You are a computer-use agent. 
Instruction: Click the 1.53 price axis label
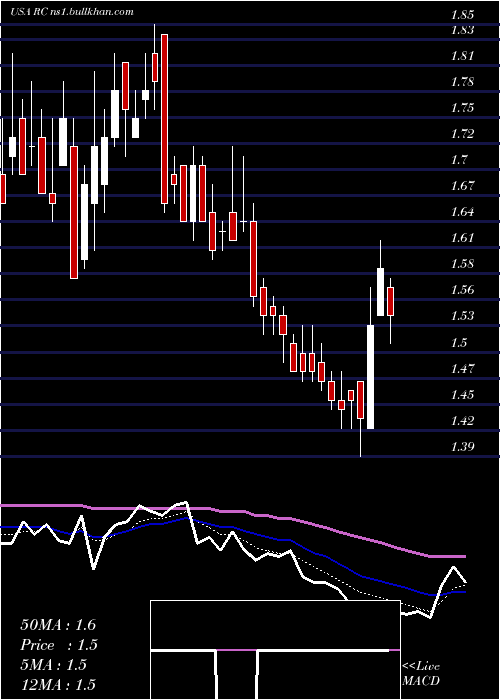tap(462, 316)
